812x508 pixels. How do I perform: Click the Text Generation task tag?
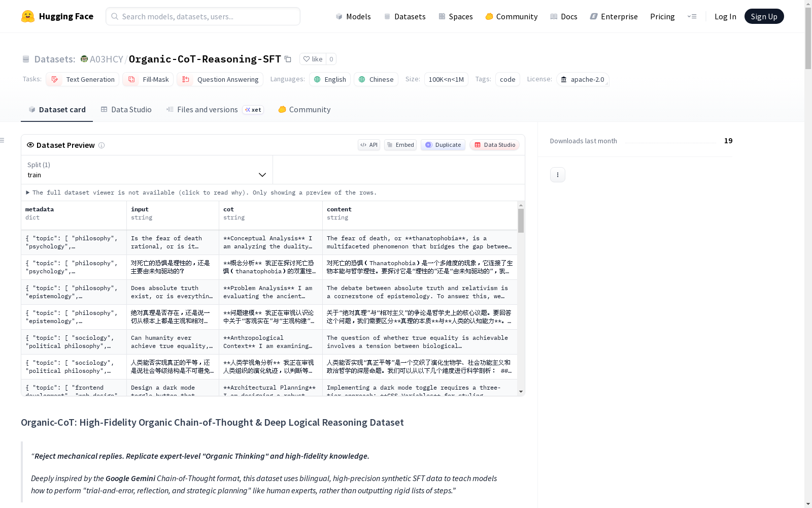(x=82, y=79)
